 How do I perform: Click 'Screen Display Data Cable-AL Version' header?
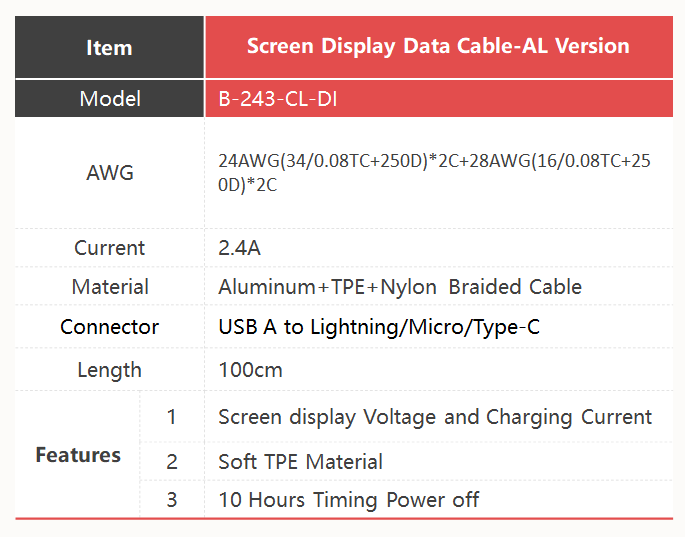(439, 46)
